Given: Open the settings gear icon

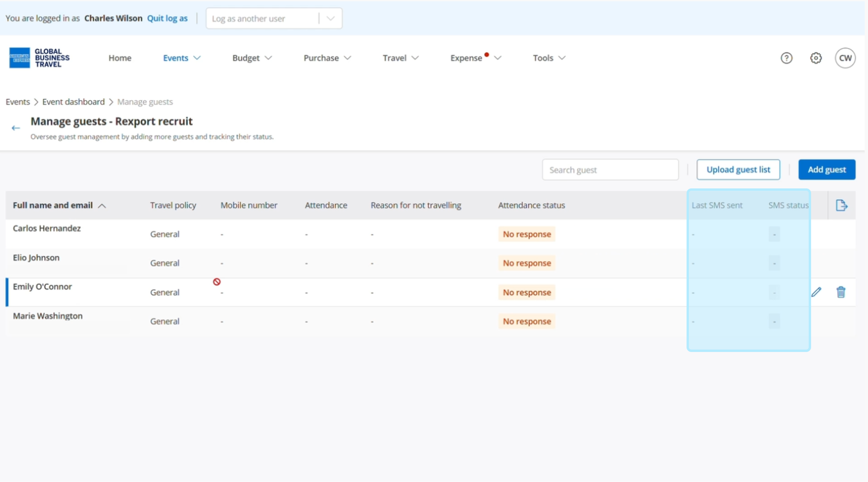Looking at the screenshot, I should tap(816, 58).
